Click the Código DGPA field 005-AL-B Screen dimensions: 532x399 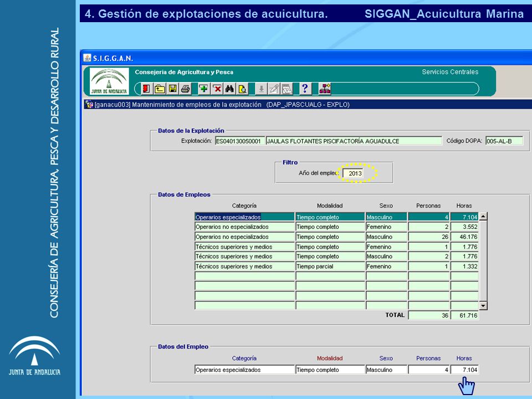[x=504, y=141]
